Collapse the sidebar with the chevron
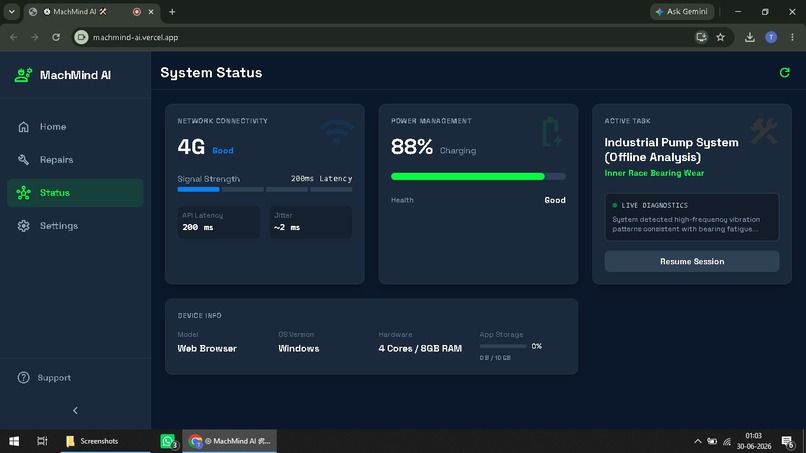 pyautogui.click(x=75, y=410)
